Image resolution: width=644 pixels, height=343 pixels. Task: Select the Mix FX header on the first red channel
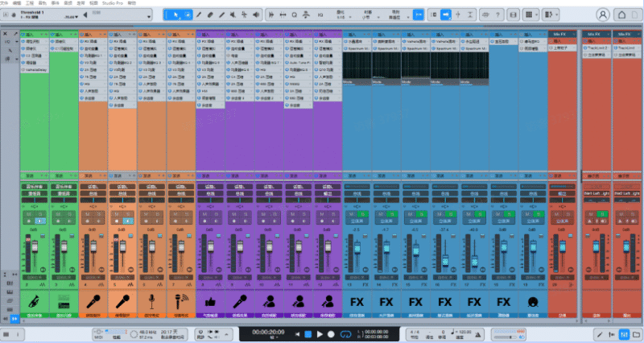tap(562, 34)
